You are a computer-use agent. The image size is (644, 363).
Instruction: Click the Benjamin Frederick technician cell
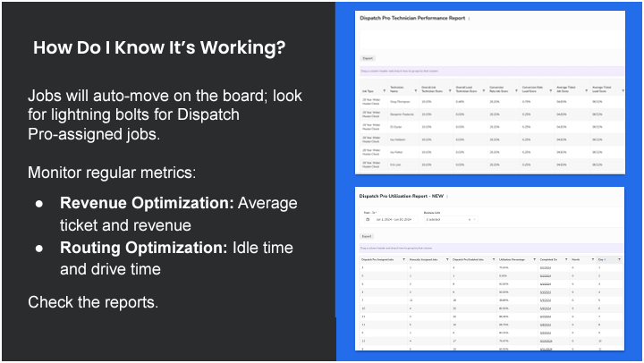pyautogui.click(x=402, y=114)
